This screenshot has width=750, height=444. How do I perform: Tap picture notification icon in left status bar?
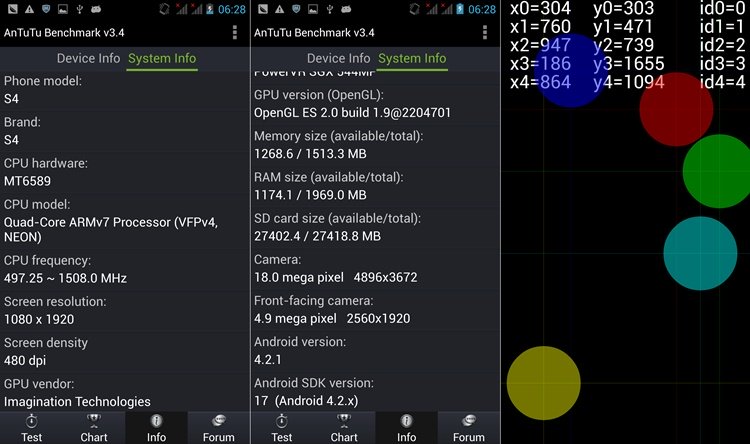(63, 9)
